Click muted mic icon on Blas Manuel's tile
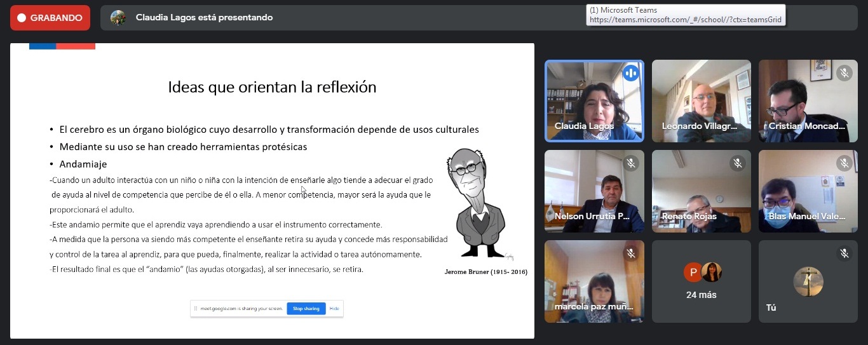 [844, 163]
